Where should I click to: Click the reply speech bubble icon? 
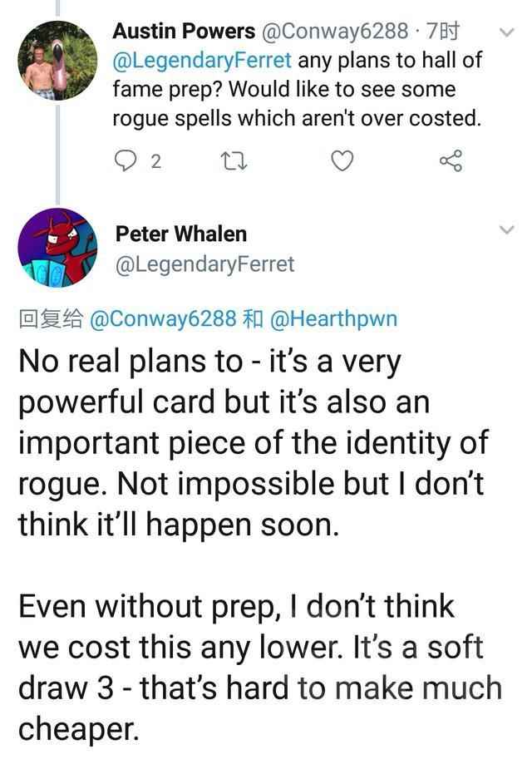(x=125, y=161)
